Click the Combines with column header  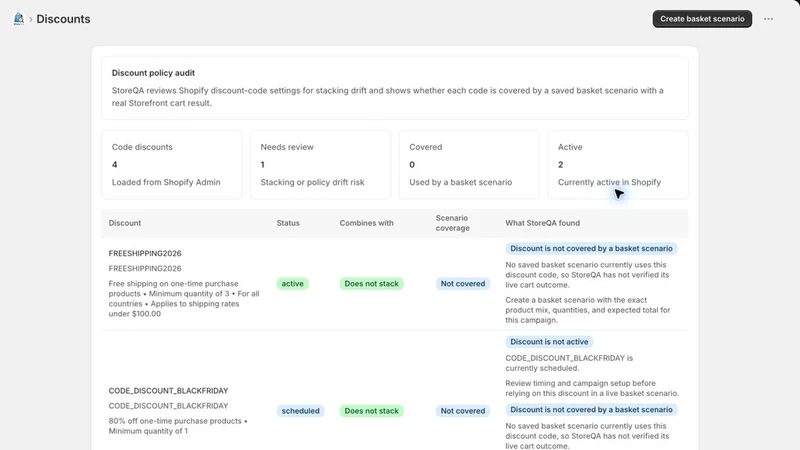(x=366, y=223)
